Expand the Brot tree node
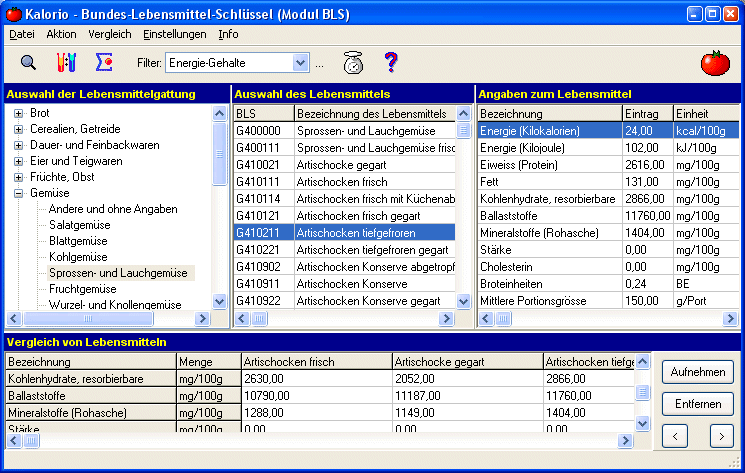745x473 pixels. click(x=19, y=114)
